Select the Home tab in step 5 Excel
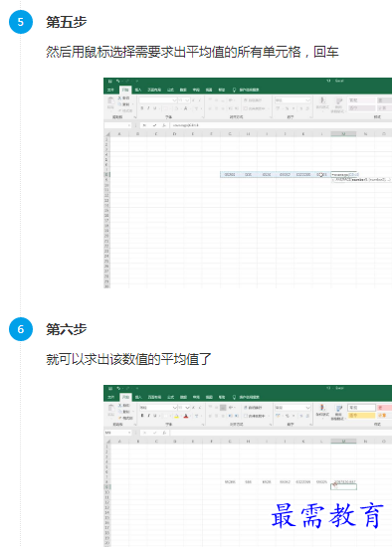The width and height of the screenshot is (392, 547). 125,90
